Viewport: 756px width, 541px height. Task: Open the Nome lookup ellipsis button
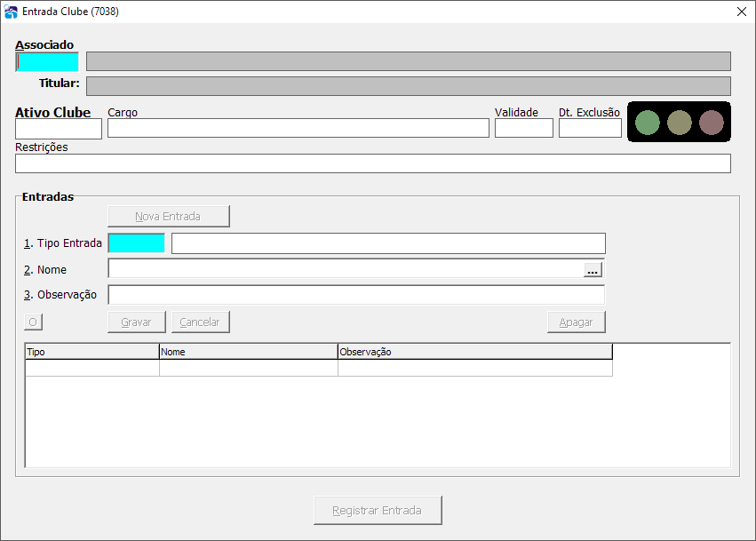593,269
